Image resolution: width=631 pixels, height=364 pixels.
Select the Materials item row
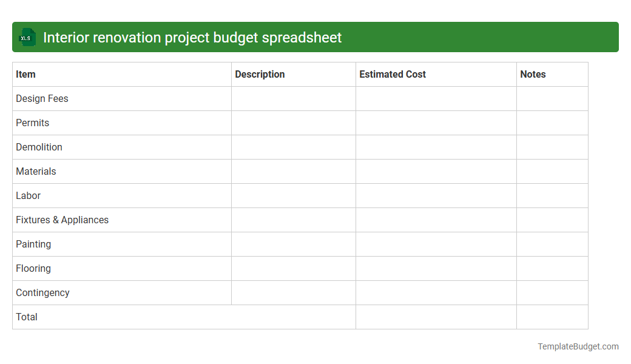(36, 171)
